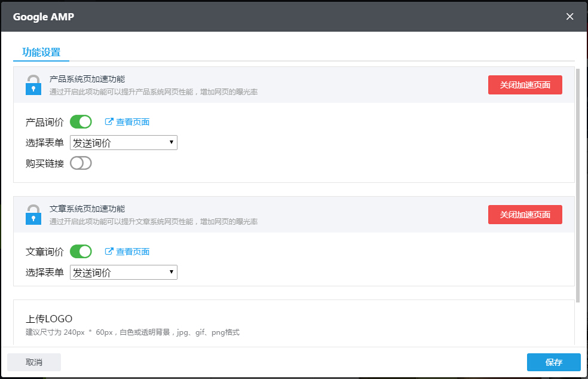Open the product 选择表单 dropdown

(123, 142)
